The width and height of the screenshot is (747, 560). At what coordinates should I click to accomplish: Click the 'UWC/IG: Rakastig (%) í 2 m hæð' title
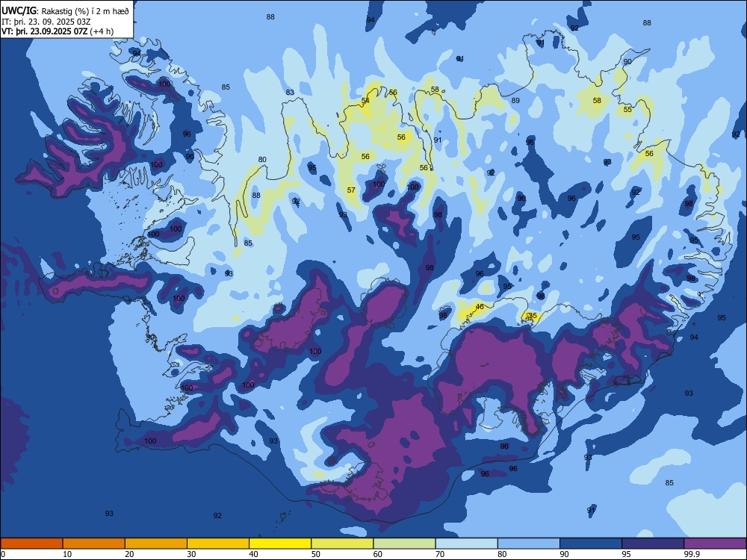click(x=65, y=11)
